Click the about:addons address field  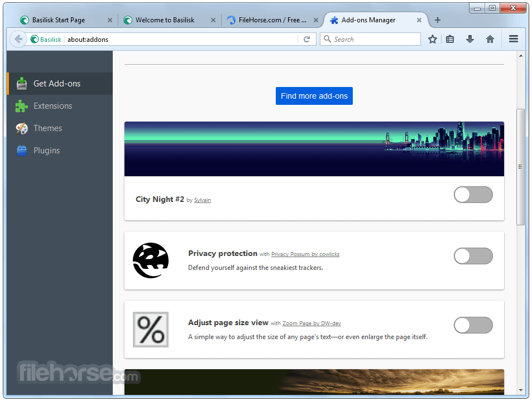(x=181, y=40)
